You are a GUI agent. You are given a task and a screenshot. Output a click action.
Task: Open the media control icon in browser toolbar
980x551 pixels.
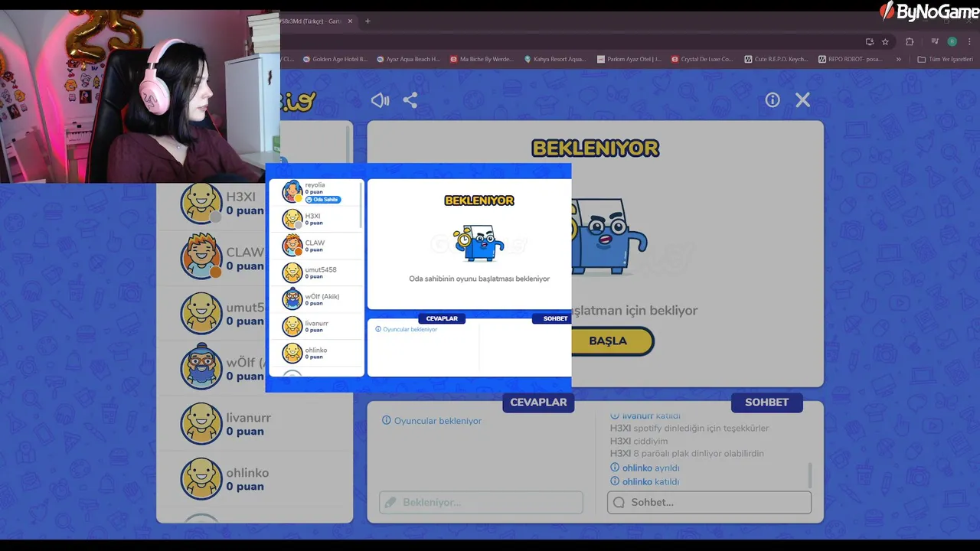(935, 41)
